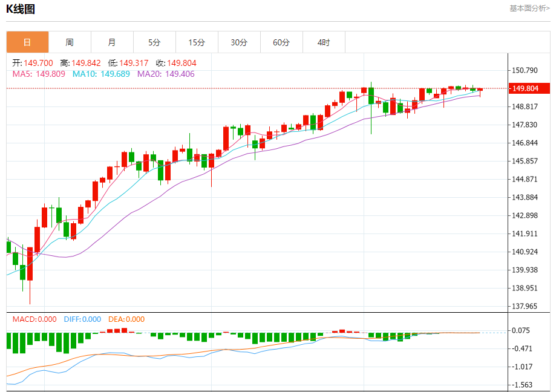Open the 30分 timeframe tab

240,42
